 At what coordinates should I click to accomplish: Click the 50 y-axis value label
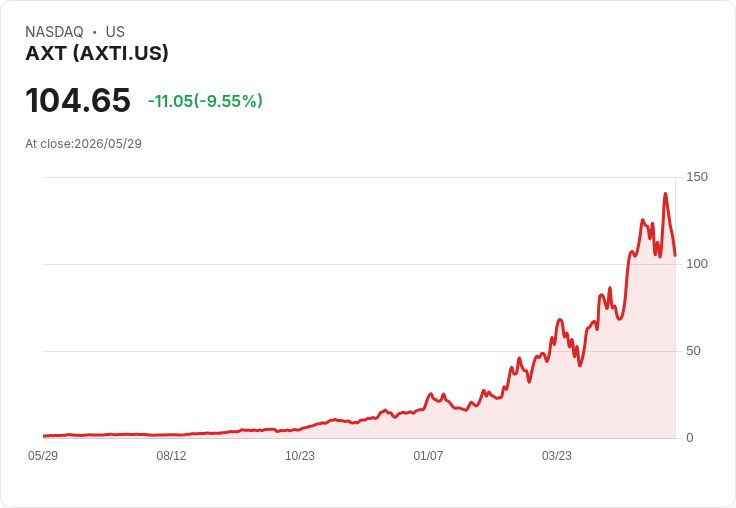(693, 351)
